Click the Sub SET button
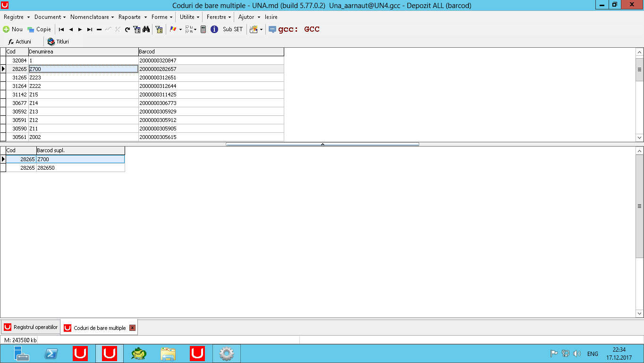 (x=233, y=29)
